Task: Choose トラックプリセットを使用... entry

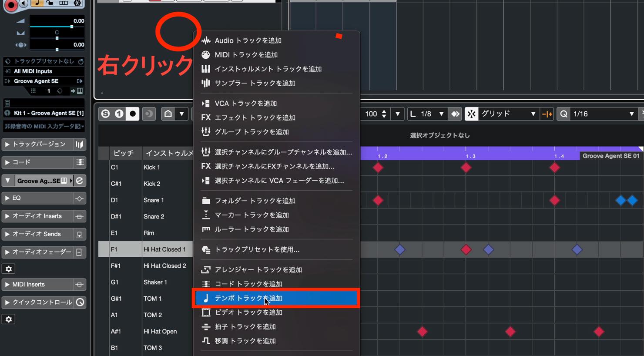Action: tap(276, 249)
